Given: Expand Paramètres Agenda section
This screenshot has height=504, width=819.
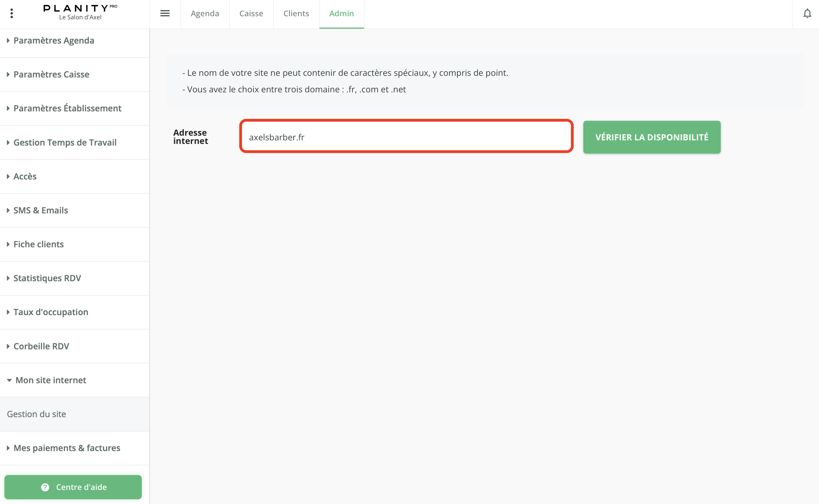Looking at the screenshot, I should 53,40.
